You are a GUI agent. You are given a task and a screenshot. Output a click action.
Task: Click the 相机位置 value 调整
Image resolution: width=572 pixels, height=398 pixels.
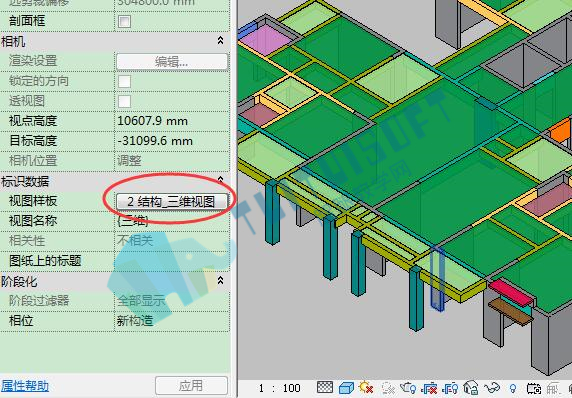pyautogui.click(x=129, y=161)
